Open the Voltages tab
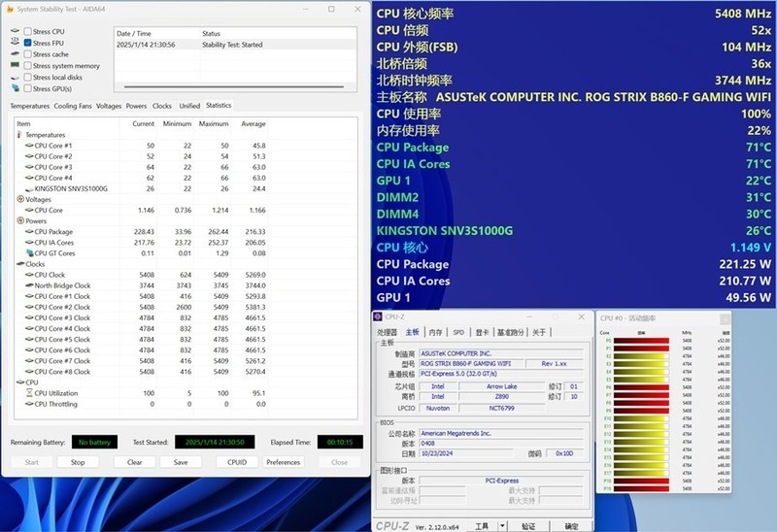This screenshot has width=777, height=532. (x=109, y=106)
